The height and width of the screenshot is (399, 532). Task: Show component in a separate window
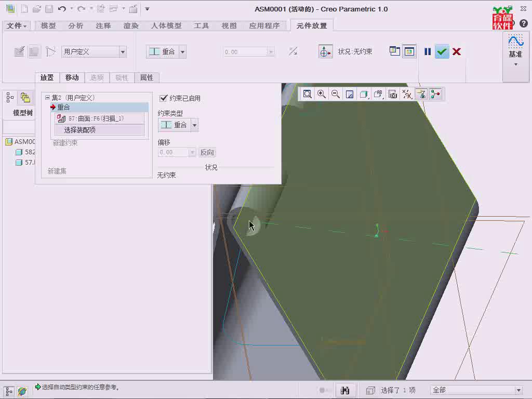point(395,51)
